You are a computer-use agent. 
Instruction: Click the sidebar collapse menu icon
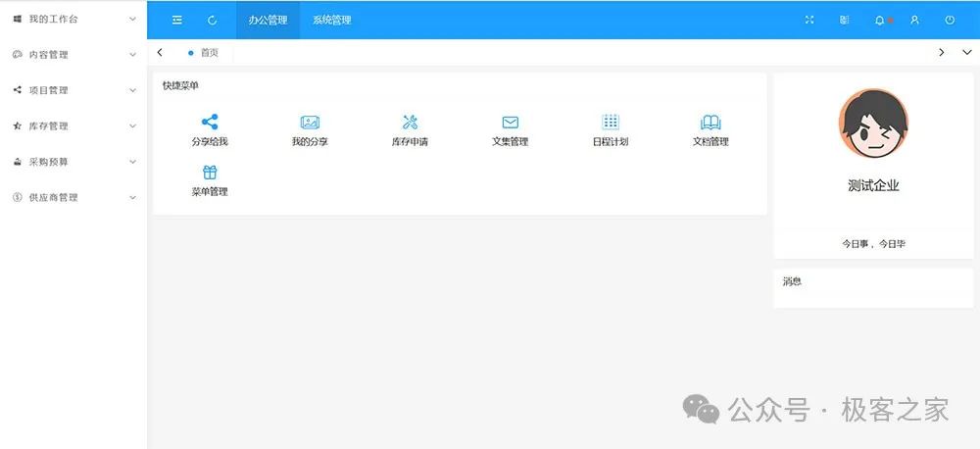click(x=176, y=20)
